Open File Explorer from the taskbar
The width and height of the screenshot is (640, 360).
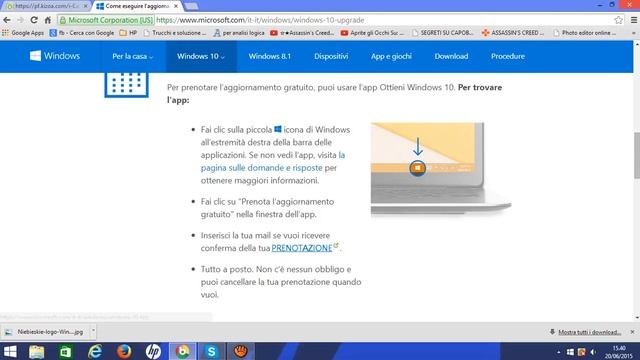pyautogui.click(x=36, y=351)
